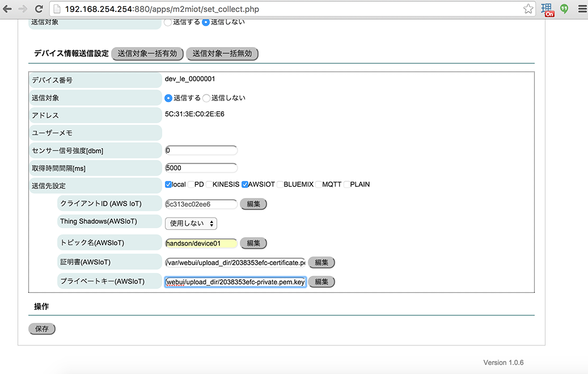Toggle the local checkbox
The image size is (588, 374).
coord(168,184)
